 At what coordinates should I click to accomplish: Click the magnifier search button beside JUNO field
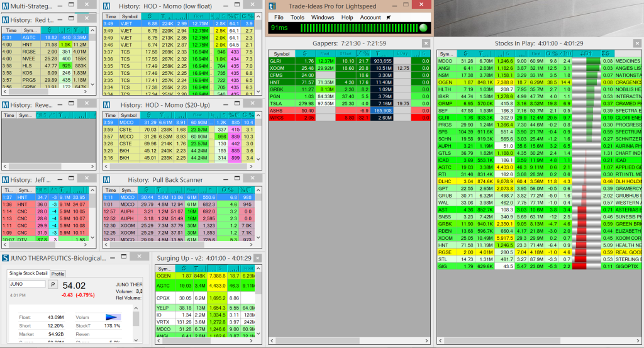pyautogui.click(x=53, y=284)
